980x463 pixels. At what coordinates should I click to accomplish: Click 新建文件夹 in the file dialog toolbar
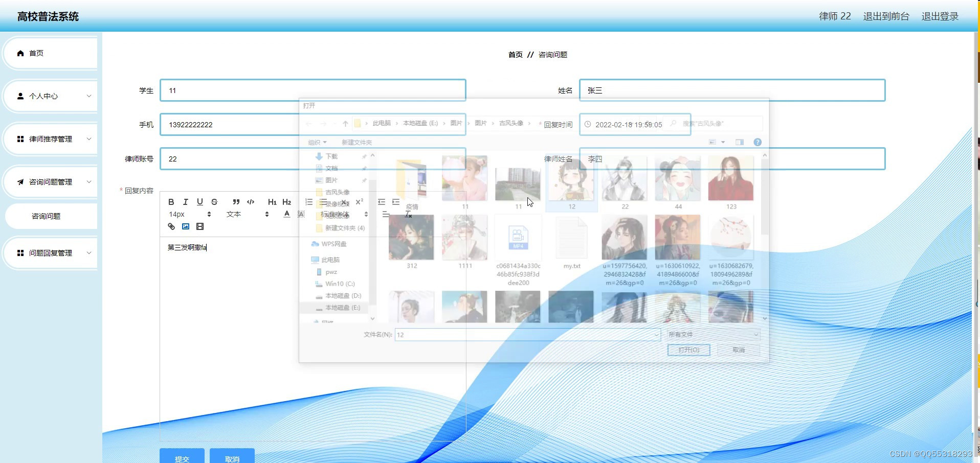pyautogui.click(x=357, y=142)
